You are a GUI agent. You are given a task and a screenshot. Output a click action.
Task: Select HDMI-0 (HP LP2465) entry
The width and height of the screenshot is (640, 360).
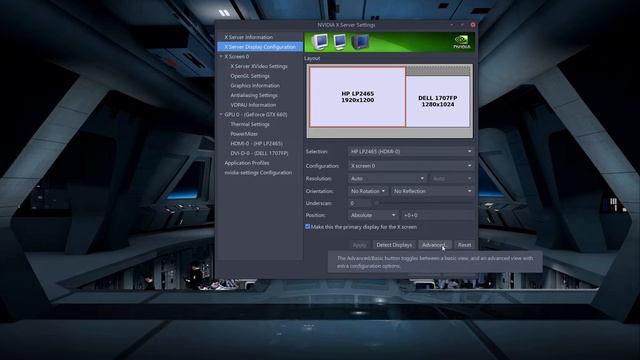coord(256,144)
